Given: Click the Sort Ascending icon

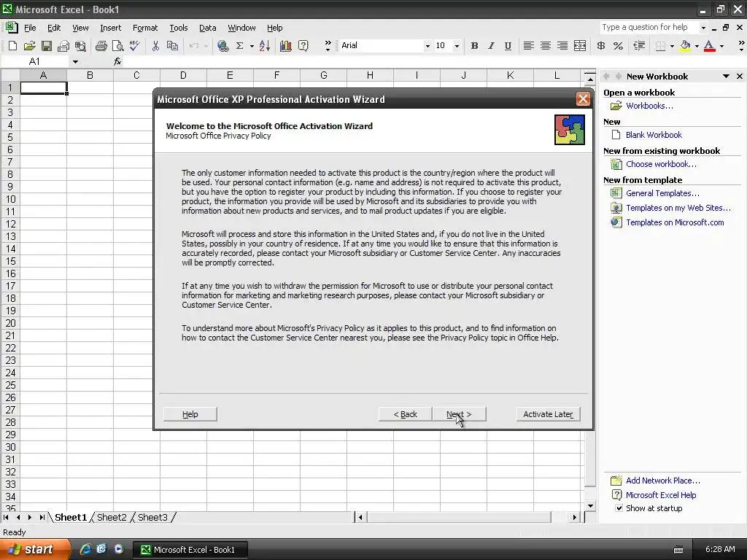Looking at the screenshot, I should [x=265, y=46].
